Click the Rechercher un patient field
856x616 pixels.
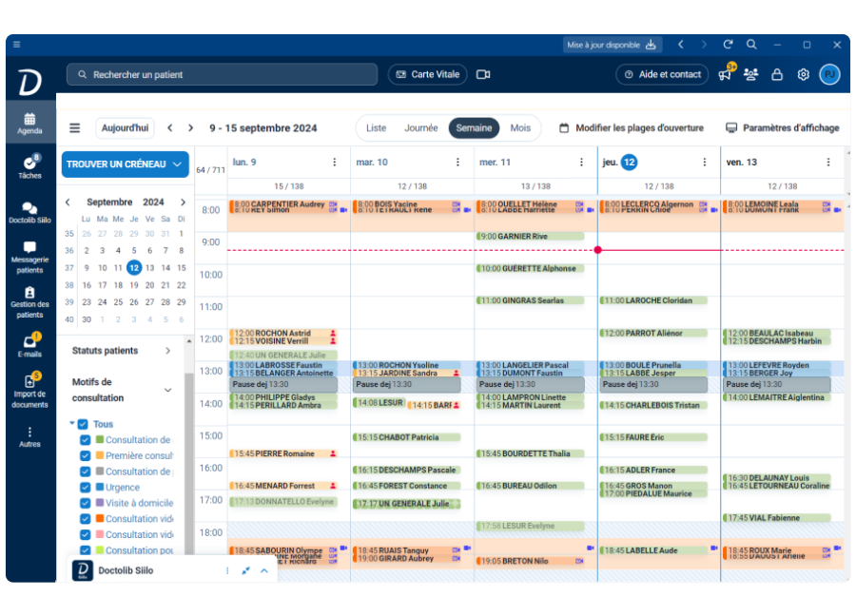tap(223, 74)
